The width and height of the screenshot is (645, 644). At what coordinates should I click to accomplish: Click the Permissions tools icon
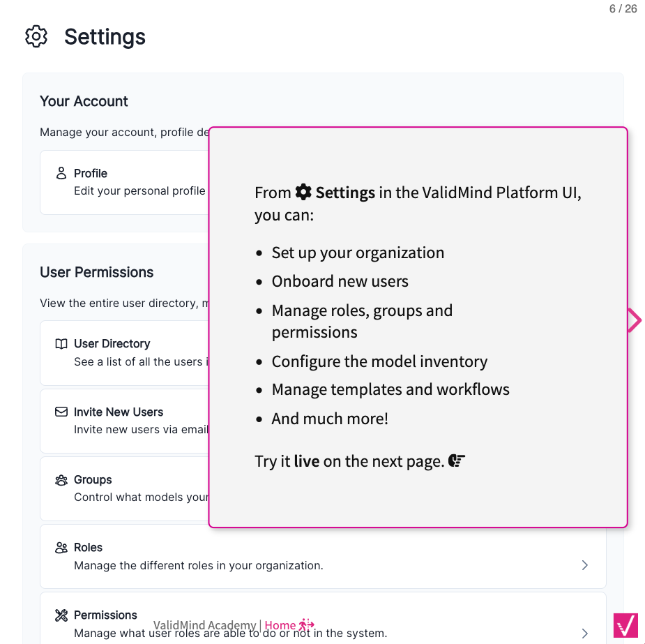coord(61,615)
